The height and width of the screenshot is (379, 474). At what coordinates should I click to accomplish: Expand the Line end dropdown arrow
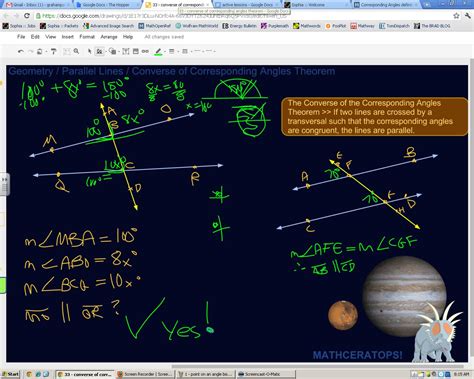click(215, 52)
